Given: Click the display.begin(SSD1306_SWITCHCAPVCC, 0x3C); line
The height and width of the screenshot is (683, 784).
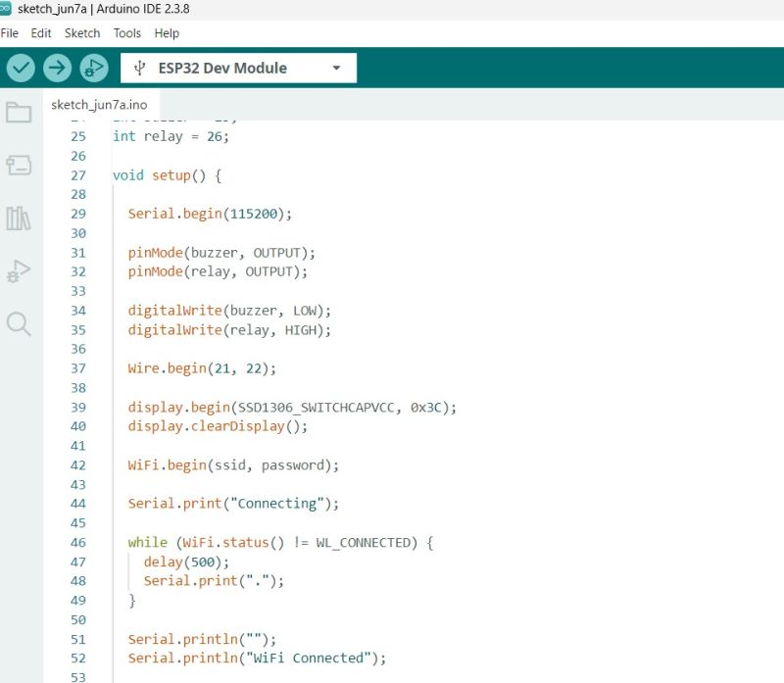Looking at the screenshot, I should (x=292, y=408).
